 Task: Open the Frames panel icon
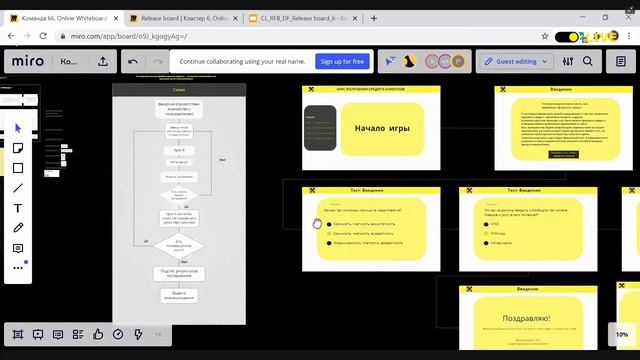pyautogui.click(x=18, y=335)
